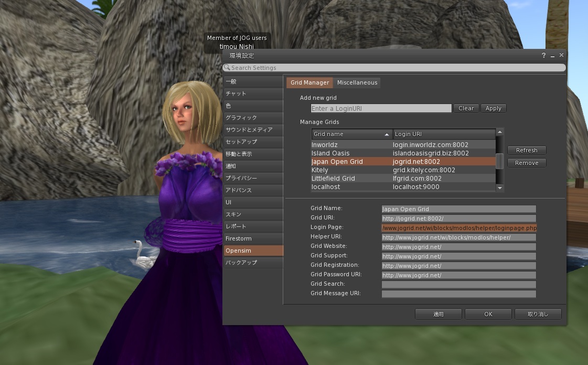The width and height of the screenshot is (588, 365).
Task: Click the search magnifier icon in settings
Action: (227, 68)
